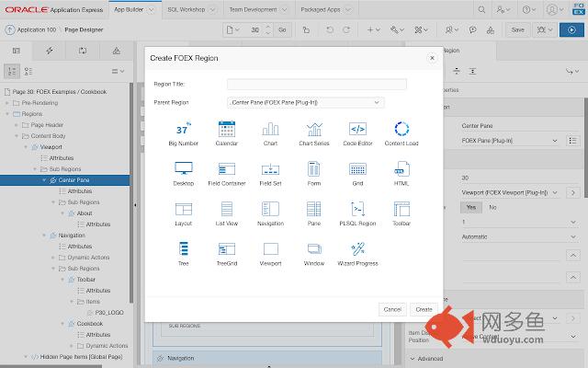Open the Parent Region dropdown
The width and height of the screenshot is (588, 368).
click(306, 102)
